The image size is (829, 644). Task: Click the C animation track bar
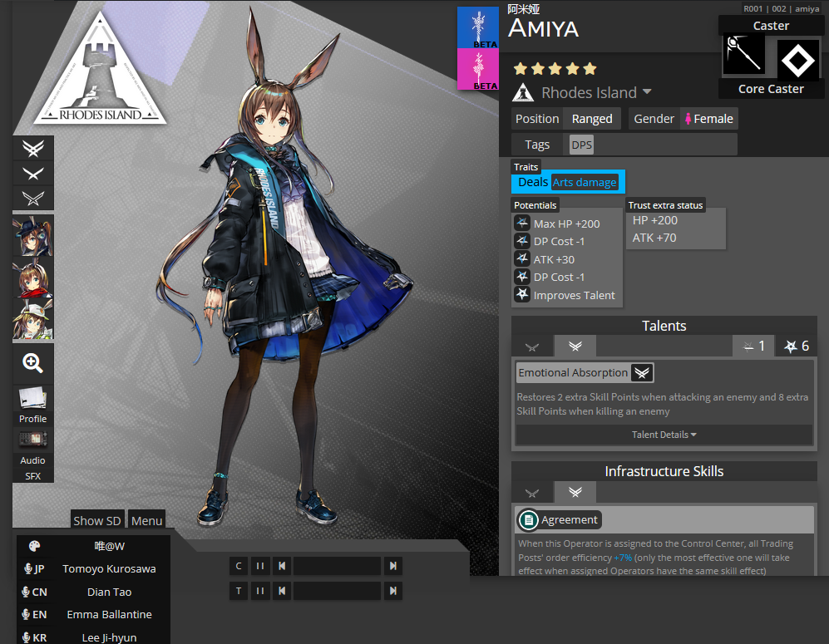pos(338,566)
